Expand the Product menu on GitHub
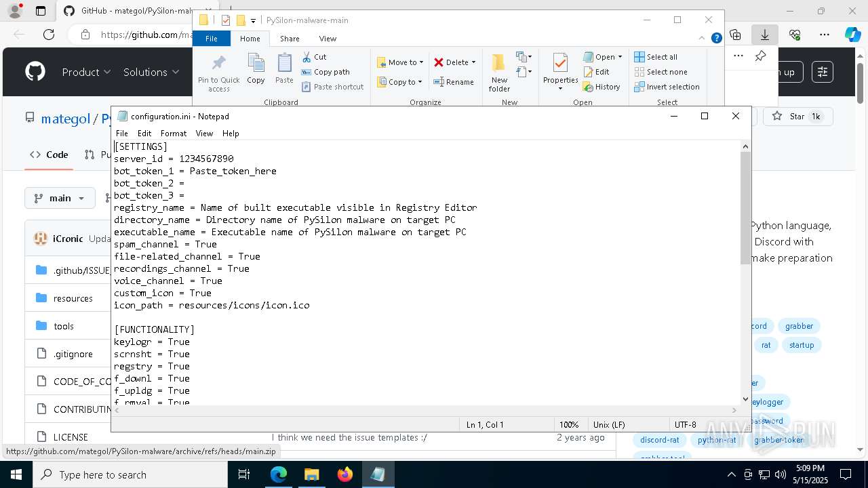This screenshot has width=868, height=488. [x=86, y=72]
